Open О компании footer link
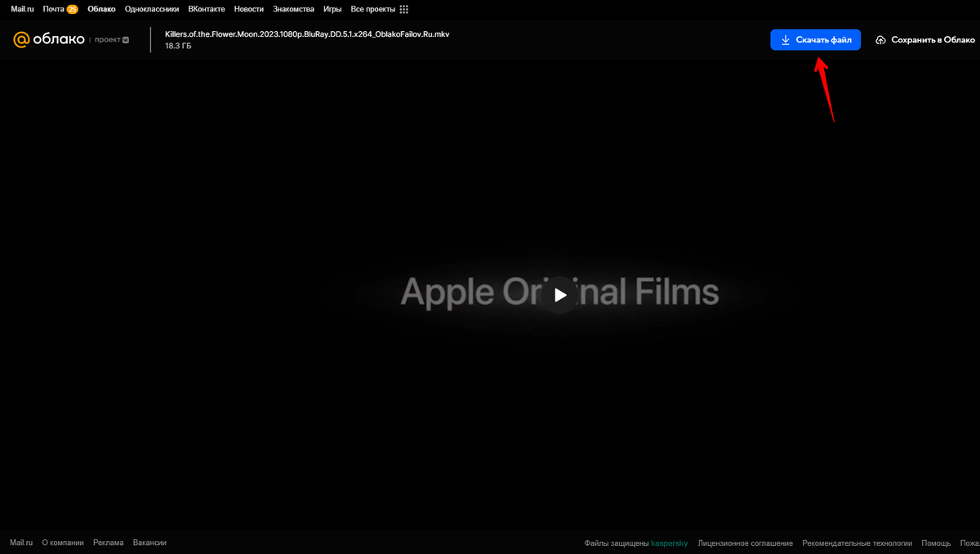Viewport: 980px width, 554px height. pyautogui.click(x=63, y=543)
